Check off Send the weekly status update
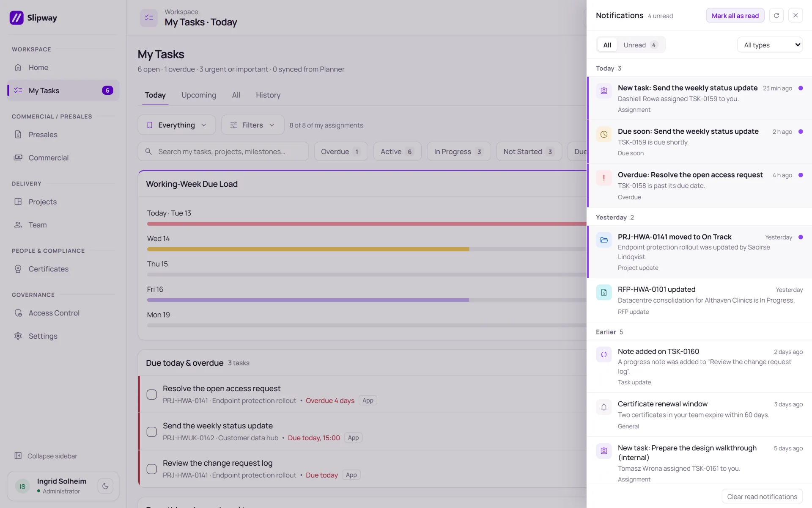This screenshot has height=508, width=812. coord(151,432)
